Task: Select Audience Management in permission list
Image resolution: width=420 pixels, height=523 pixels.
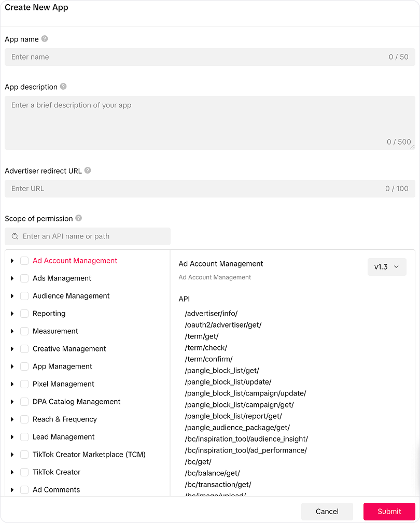Action: coord(71,296)
